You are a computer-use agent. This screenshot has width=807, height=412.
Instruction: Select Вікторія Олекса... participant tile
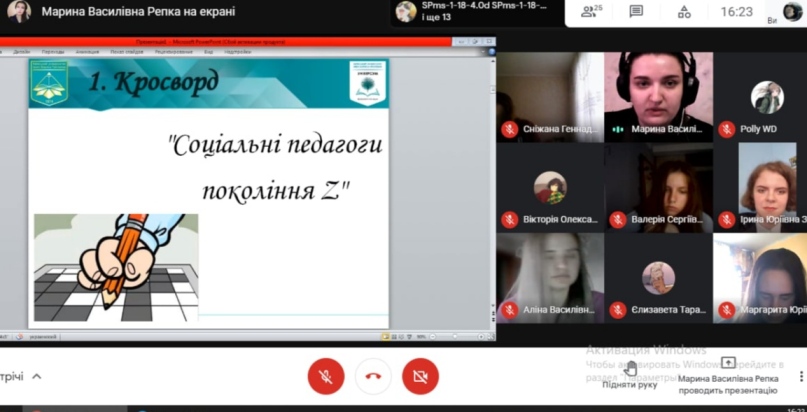pos(550,188)
